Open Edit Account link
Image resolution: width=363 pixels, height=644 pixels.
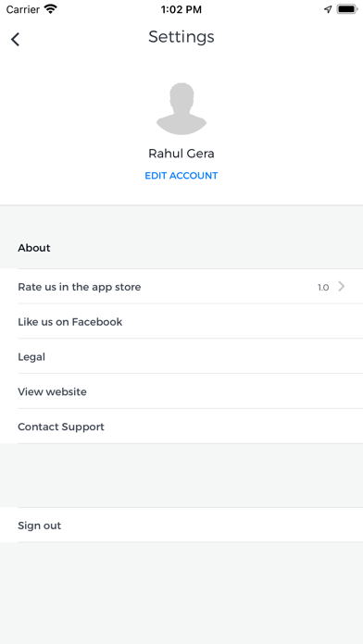(181, 176)
